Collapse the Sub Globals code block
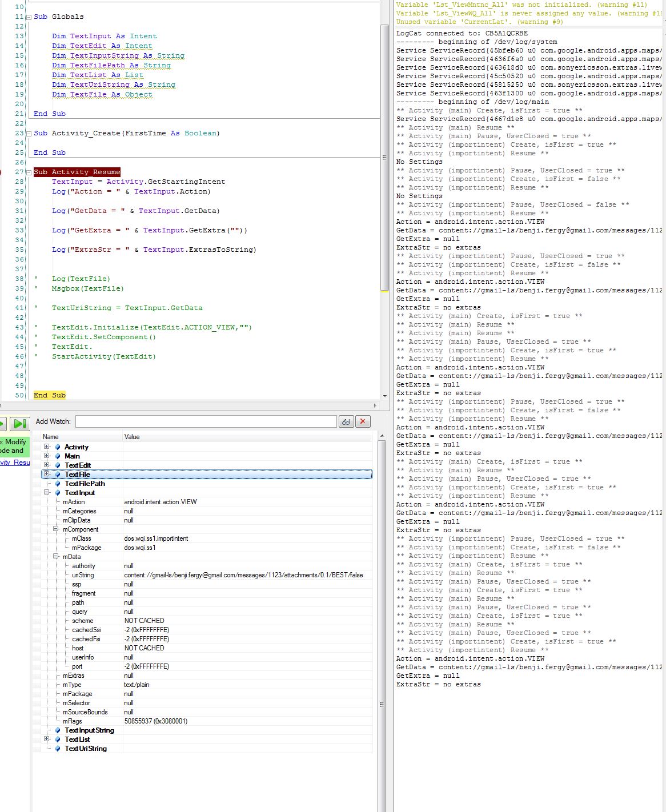 pos(29,17)
